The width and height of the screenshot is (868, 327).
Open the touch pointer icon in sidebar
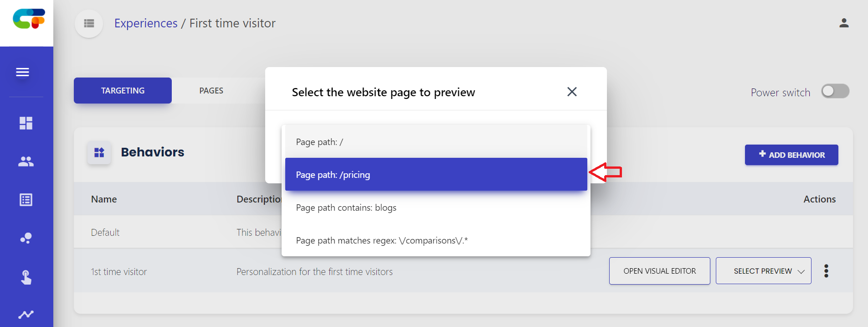pyautogui.click(x=26, y=277)
